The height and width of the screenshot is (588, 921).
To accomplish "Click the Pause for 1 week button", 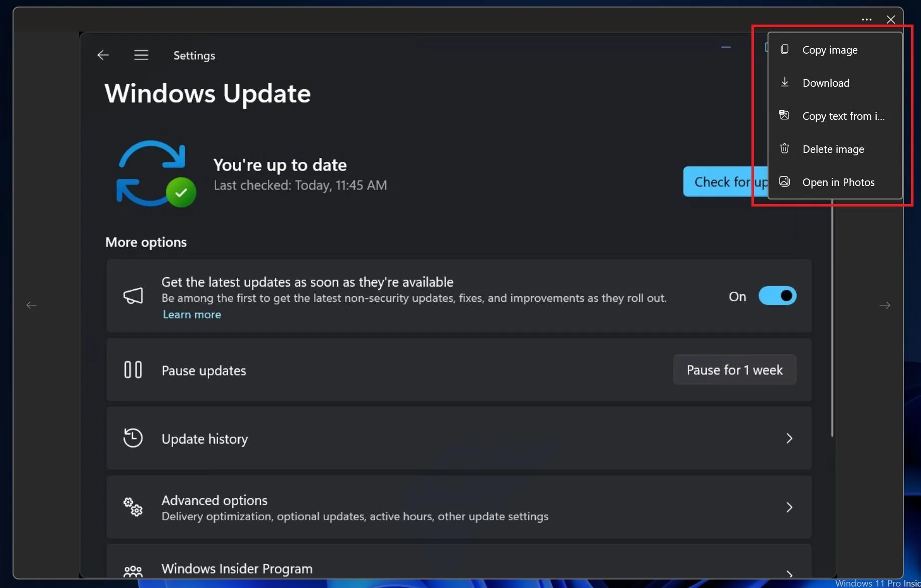I will 734,370.
